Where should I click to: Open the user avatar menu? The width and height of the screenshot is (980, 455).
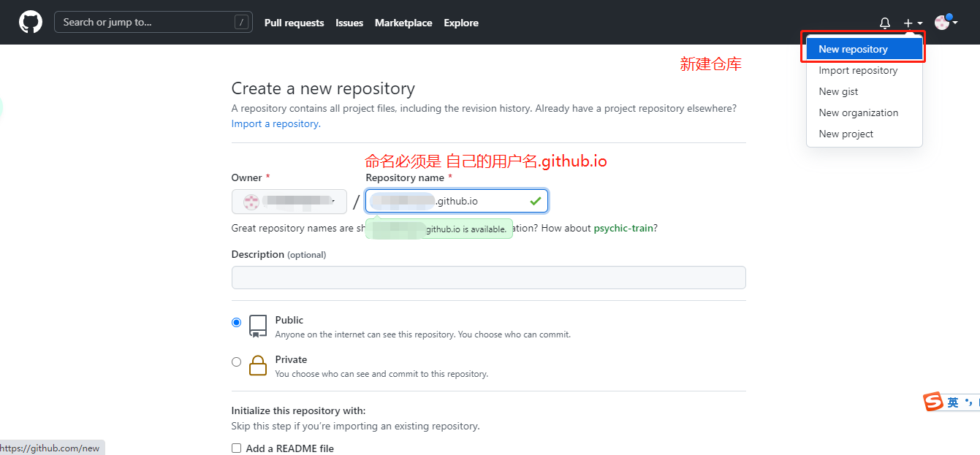[x=946, y=22]
